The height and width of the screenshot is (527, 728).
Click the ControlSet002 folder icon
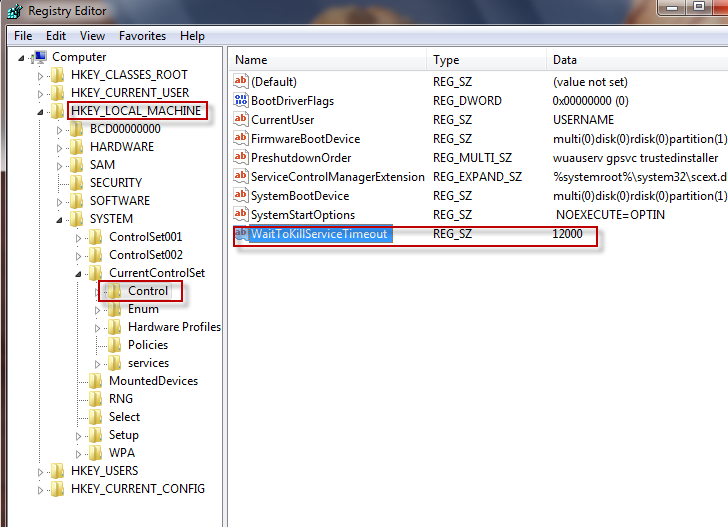[96, 255]
